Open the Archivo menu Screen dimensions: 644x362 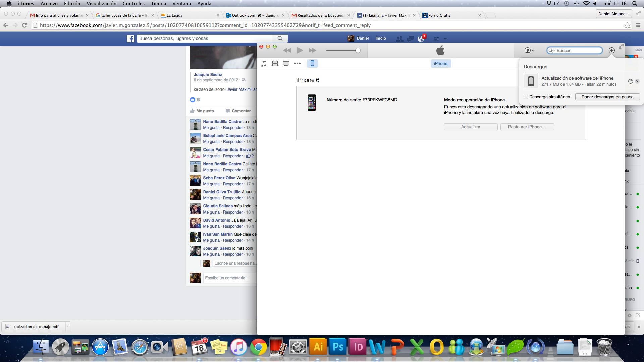[x=49, y=4]
